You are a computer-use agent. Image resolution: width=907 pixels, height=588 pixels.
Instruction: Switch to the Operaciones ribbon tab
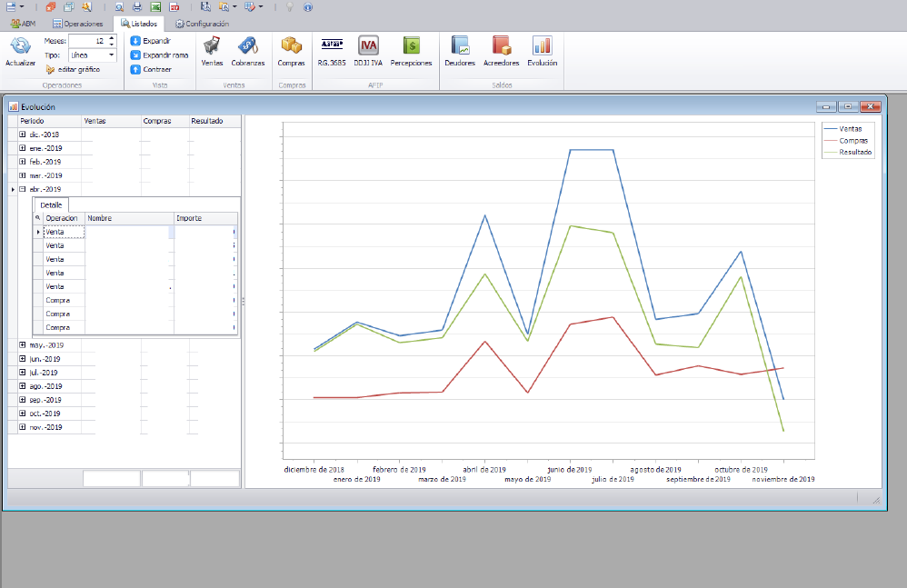click(x=78, y=24)
